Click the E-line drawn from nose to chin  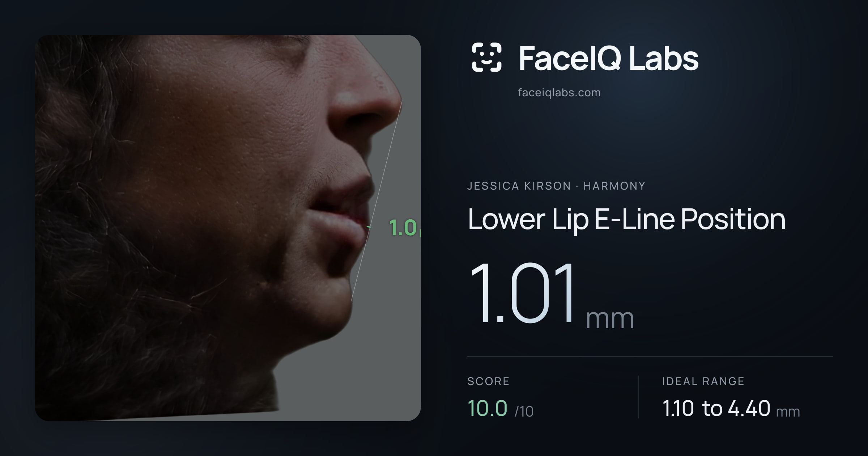point(376,201)
